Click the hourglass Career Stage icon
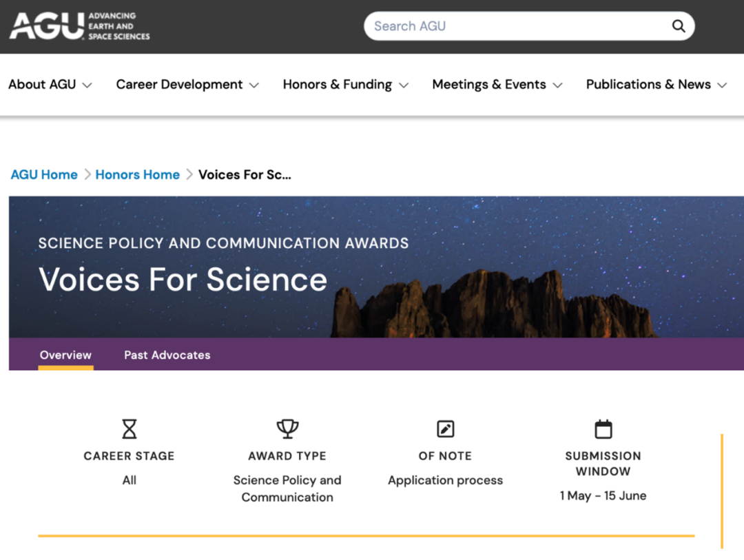Viewport: 744px width, 560px height. [129, 429]
